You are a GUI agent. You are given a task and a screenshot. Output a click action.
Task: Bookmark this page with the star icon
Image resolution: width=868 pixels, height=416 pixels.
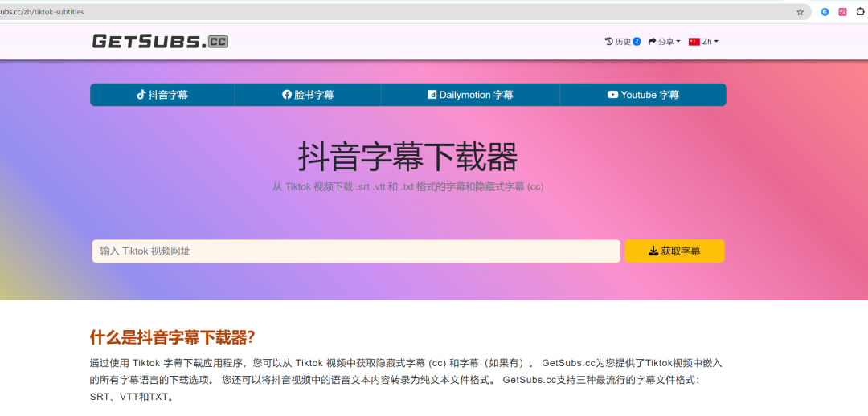(800, 12)
